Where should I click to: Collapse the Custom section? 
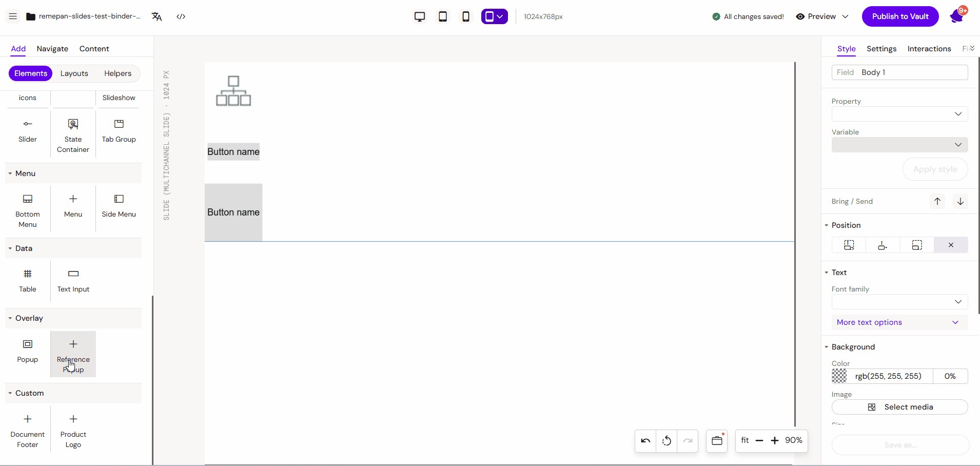(x=73, y=393)
